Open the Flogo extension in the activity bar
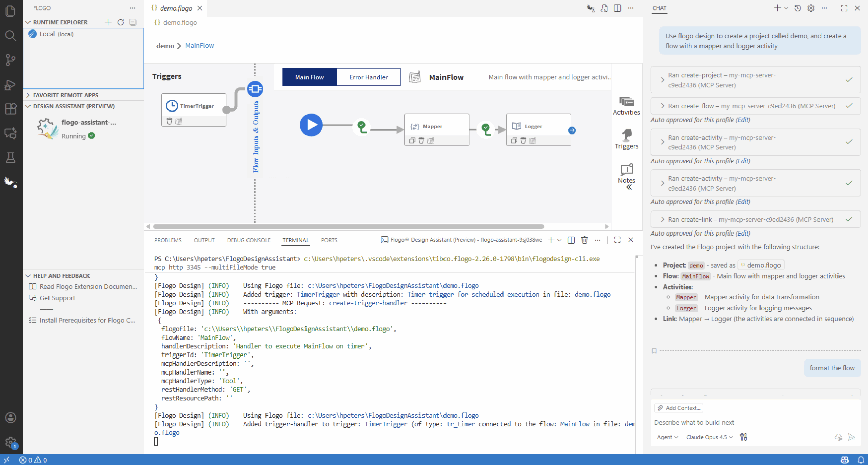The height and width of the screenshot is (465, 868). tap(11, 182)
